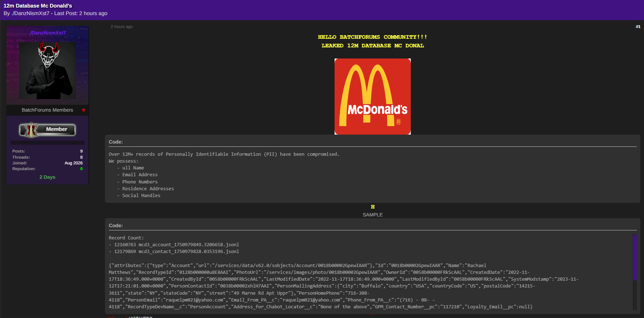Click the Joined date 'Aug 2026'
Screen dimensions: 644x318
tap(73, 163)
